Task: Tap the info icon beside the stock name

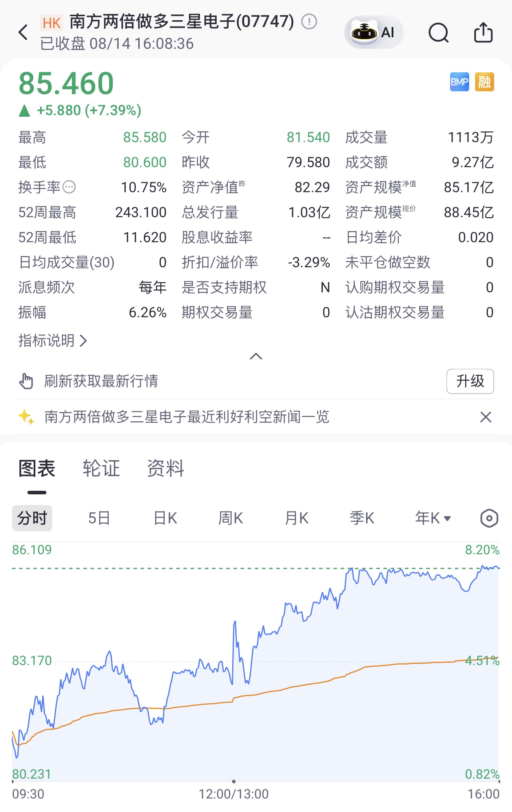Action: tap(309, 21)
